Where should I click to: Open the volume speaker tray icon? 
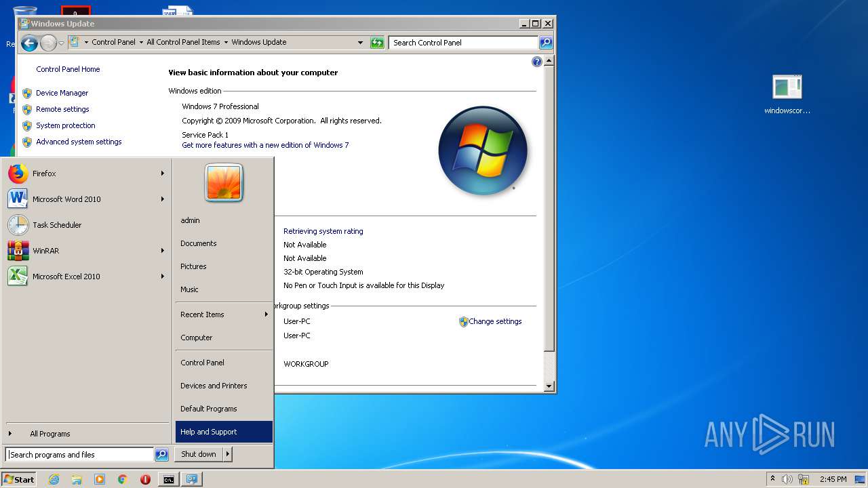point(787,479)
